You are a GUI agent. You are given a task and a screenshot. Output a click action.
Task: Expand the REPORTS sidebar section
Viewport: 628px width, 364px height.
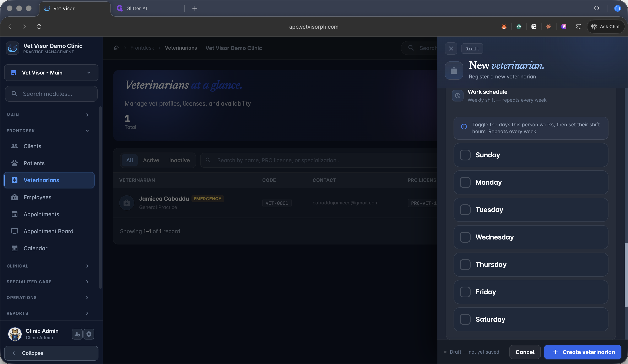(48, 313)
